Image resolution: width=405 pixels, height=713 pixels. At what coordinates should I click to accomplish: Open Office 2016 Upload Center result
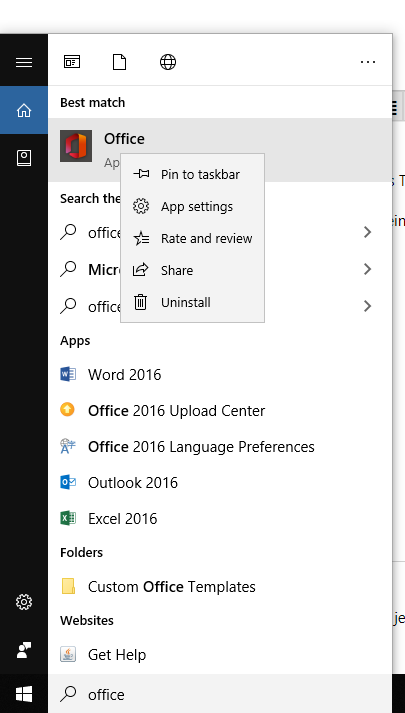220,410
